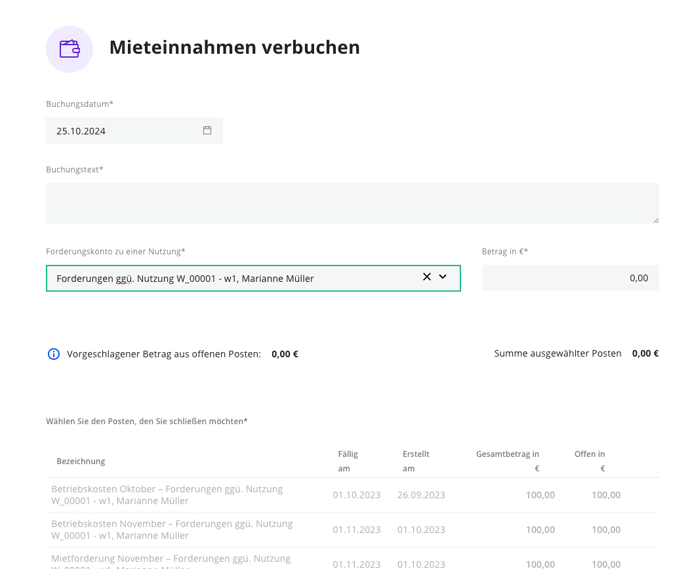
Task: Clear the selected Forderungskonto with the X
Action: click(x=426, y=277)
